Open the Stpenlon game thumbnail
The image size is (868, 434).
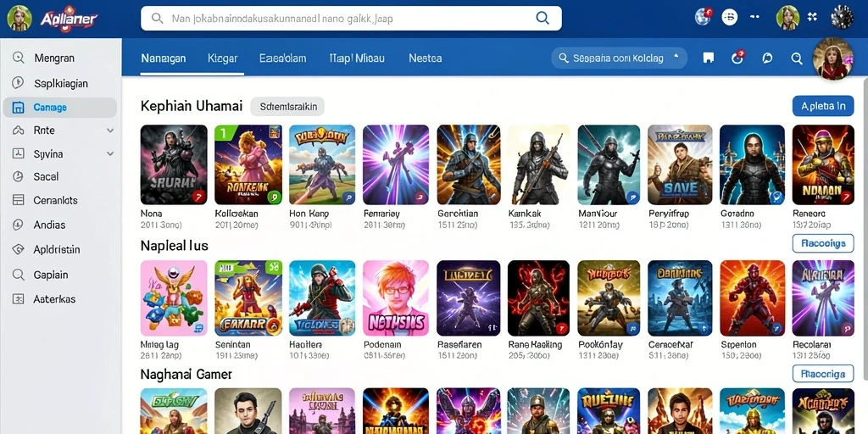[753, 298]
